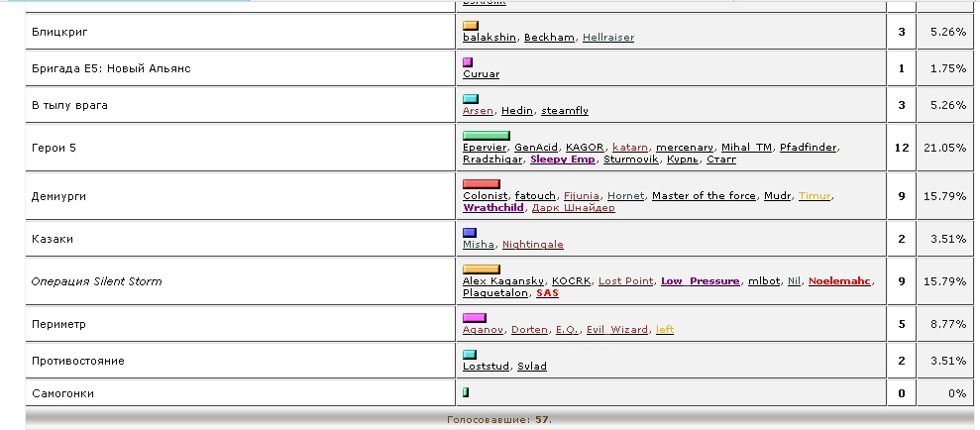The width and height of the screenshot is (980, 430).
Task: Click the Hornet username
Action: [x=625, y=196]
